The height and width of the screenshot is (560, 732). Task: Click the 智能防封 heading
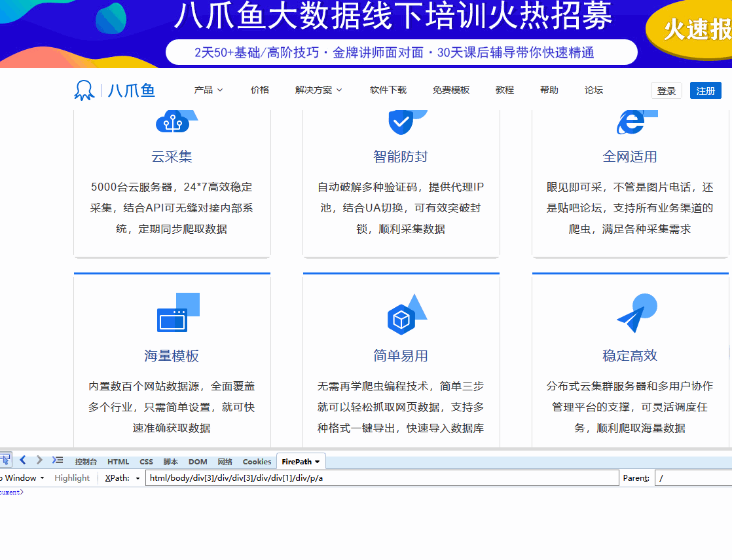click(401, 157)
